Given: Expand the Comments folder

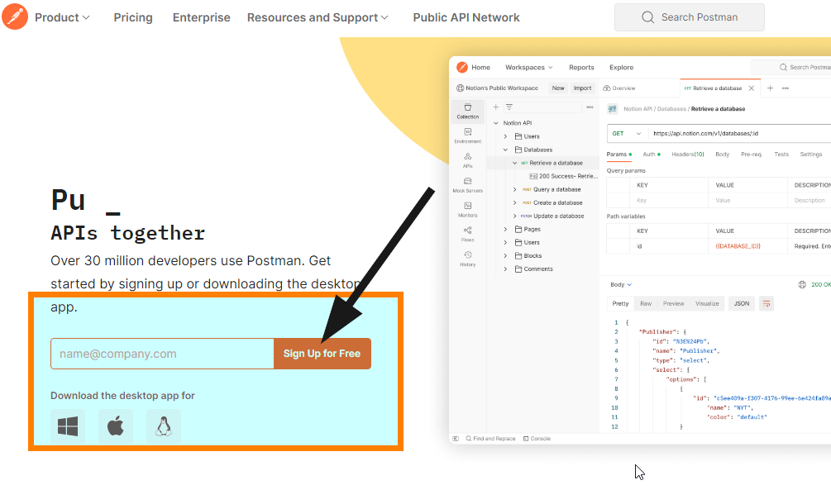Looking at the screenshot, I should click(x=505, y=269).
